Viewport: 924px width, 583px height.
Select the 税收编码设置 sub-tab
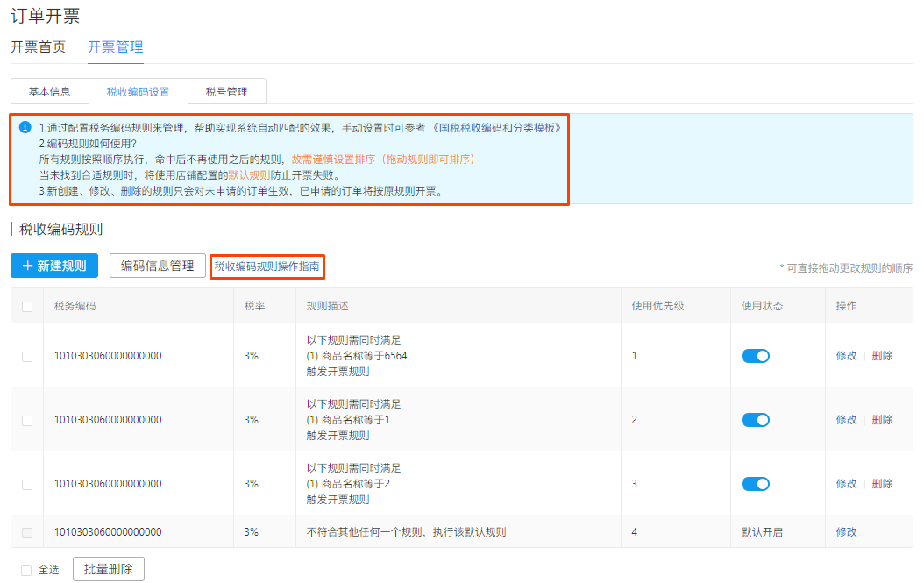pyautogui.click(x=138, y=91)
